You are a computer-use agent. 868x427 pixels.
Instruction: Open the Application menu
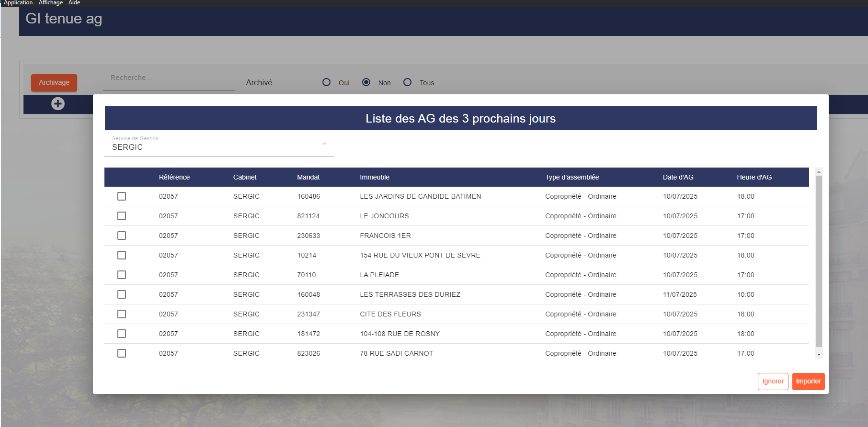click(x=18, y=3)
